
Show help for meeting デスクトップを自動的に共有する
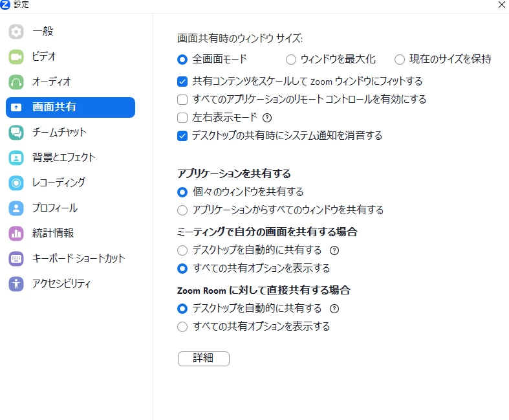coord(334,250)
